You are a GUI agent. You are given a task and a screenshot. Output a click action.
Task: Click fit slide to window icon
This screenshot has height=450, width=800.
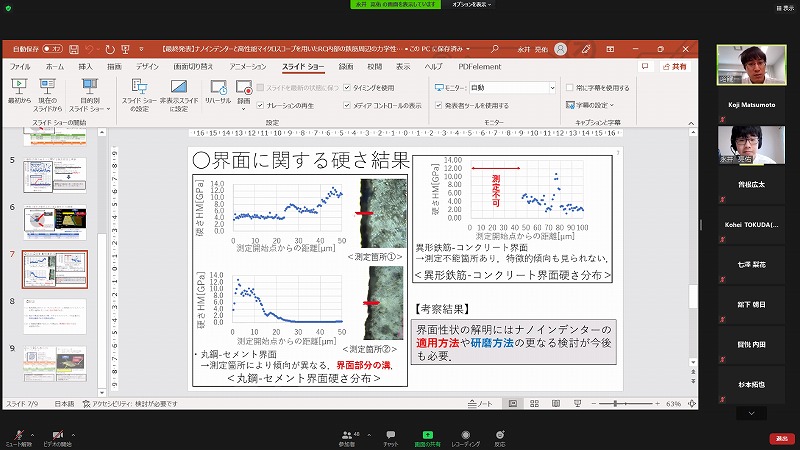(x=692, y=404)
